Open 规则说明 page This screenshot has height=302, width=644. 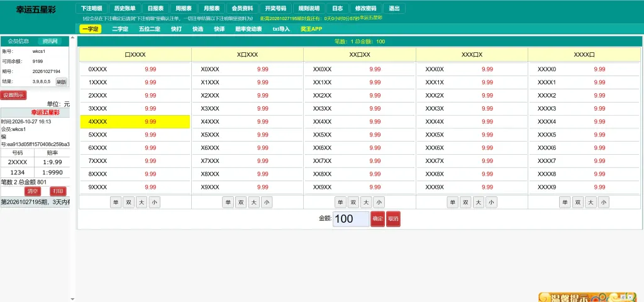coord(309,9)
